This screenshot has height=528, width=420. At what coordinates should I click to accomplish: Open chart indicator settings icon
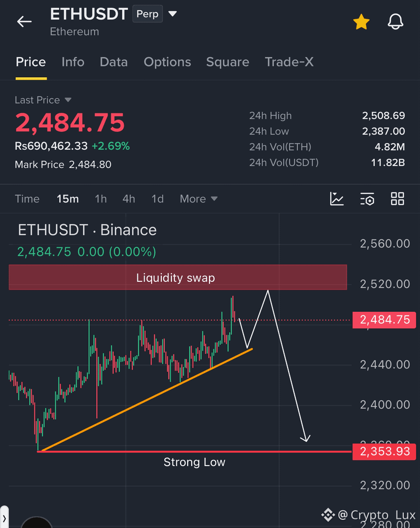367,199
